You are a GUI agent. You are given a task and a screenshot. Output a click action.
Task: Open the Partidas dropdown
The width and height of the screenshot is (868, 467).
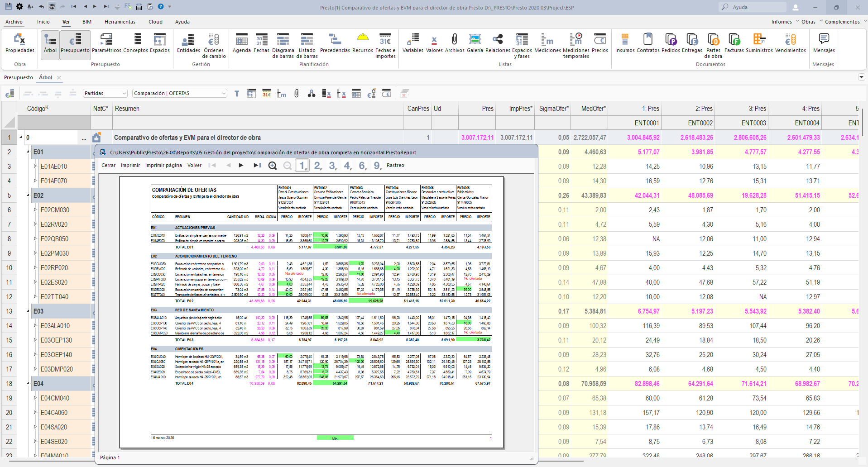coord(105,93)
